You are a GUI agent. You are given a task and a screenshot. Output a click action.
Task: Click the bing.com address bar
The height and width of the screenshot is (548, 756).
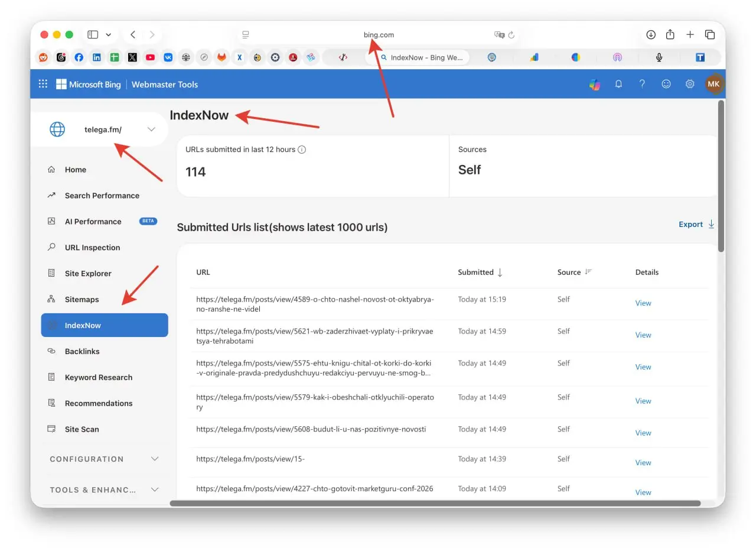point(379,35)
